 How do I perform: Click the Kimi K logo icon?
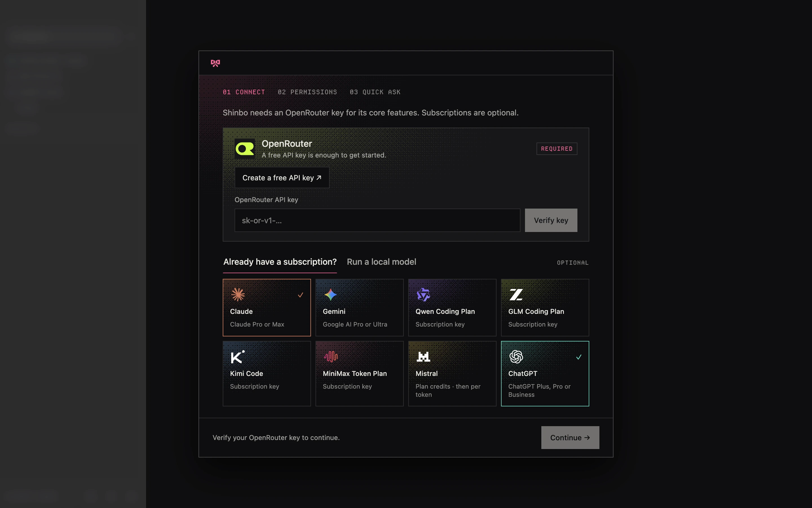238,357
